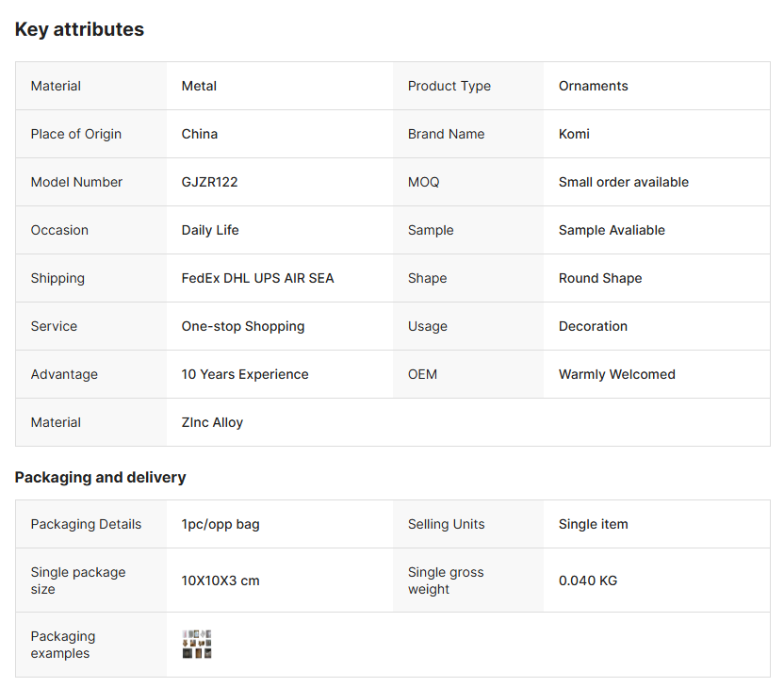Select the Komi brand name value
This screenshot has width=784, height=687.
point(574,134)
